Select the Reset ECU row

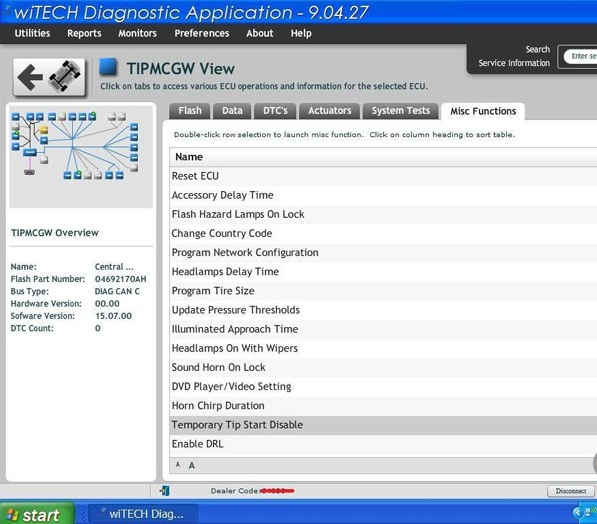click(x=383, y=176)
